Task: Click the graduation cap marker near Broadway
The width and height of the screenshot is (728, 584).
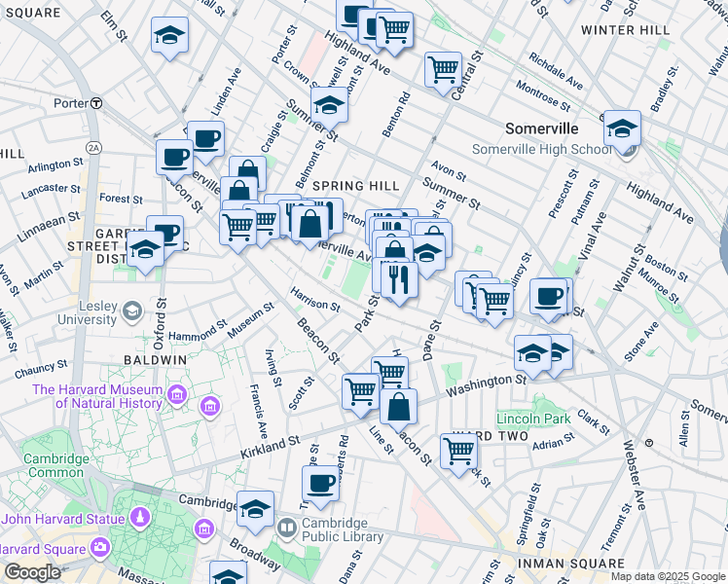Action: (x=256, y=509)
